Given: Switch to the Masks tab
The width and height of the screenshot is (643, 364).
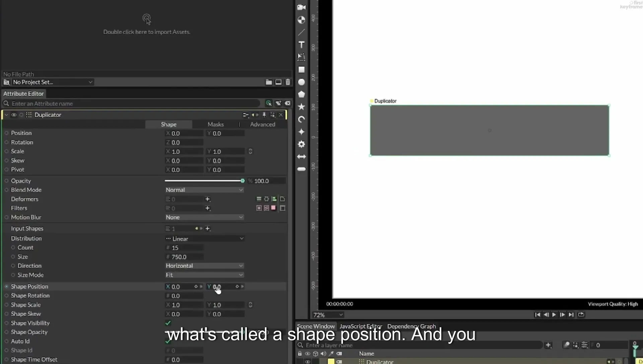Looking at the screenshot, I should click(x=215, y=124).
